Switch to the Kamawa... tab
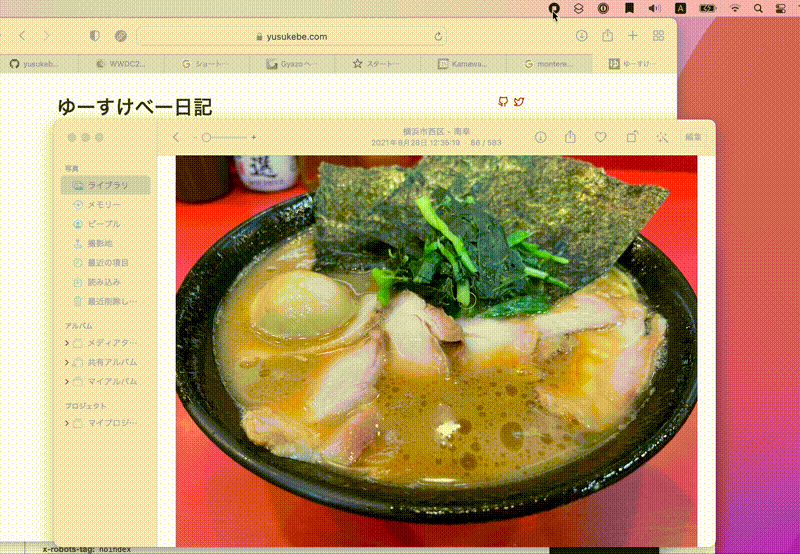800x554 pixels. click(x=464, y=64)
